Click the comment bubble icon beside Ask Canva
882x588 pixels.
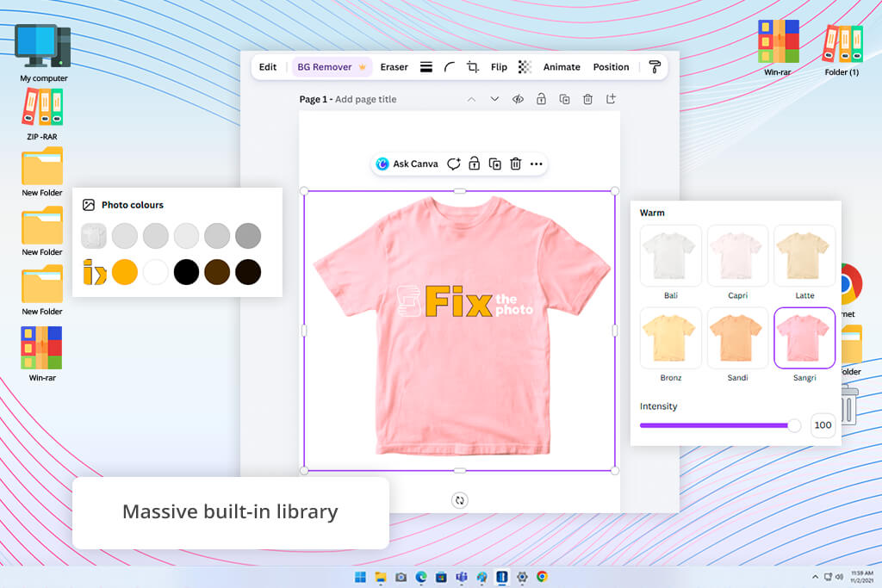click(453, 164)
